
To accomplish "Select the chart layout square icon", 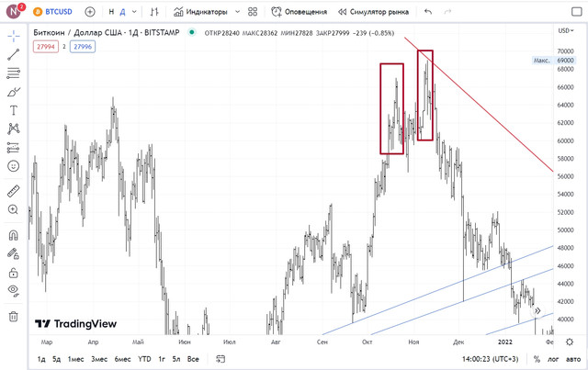I will point(576,12).
